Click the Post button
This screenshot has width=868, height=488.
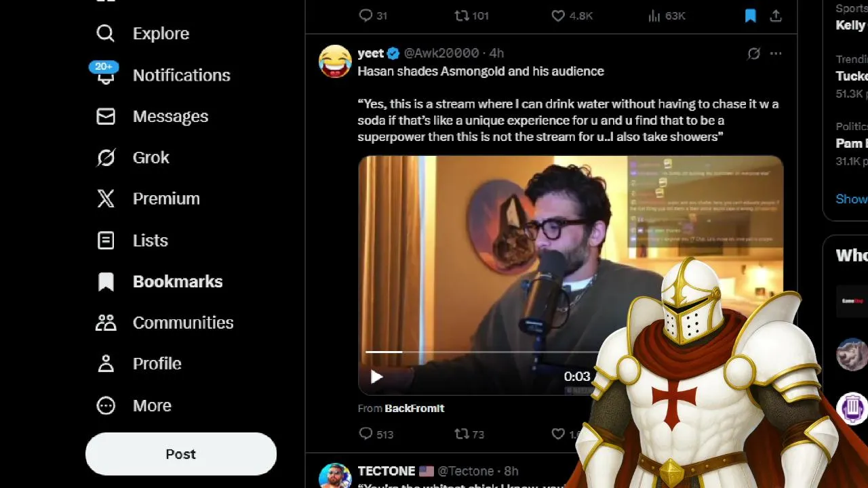pos(180,454)
